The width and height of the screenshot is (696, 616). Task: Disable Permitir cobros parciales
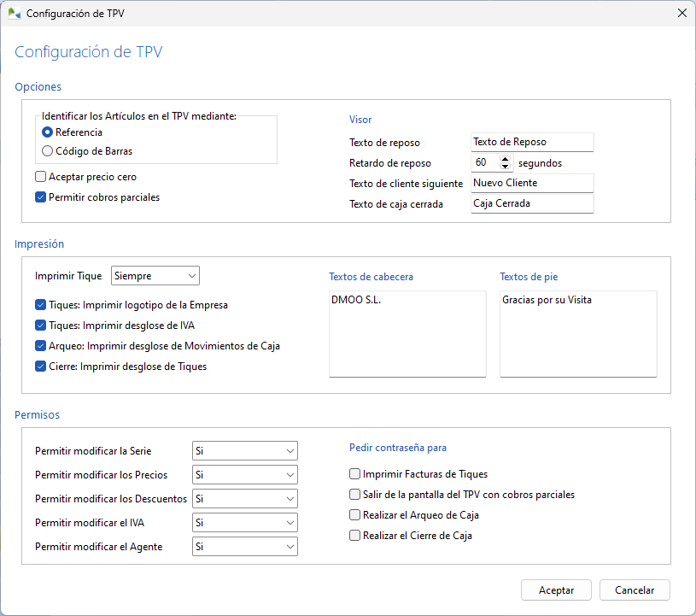[38, 197]
